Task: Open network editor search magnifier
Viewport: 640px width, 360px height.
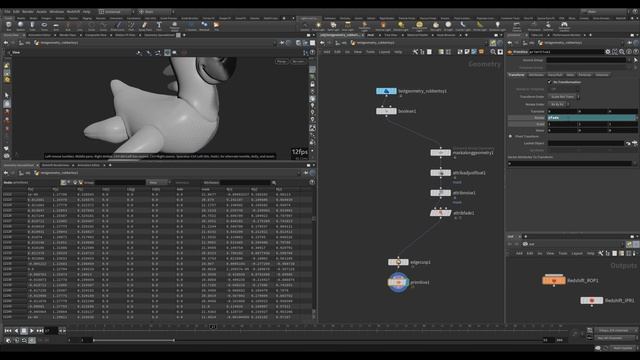Action: [493, 52]
